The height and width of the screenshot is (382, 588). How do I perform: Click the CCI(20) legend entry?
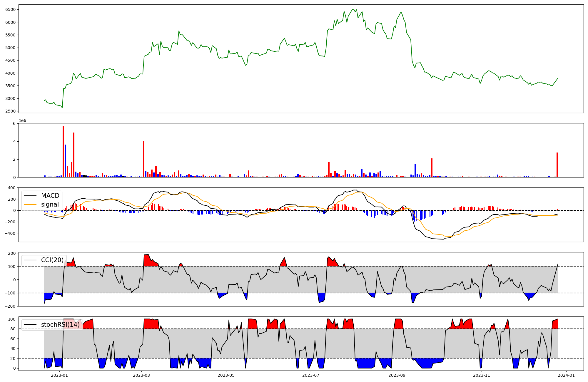click(52, 260)
